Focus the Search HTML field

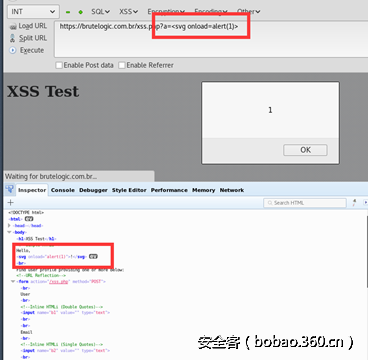click(305, 203)
